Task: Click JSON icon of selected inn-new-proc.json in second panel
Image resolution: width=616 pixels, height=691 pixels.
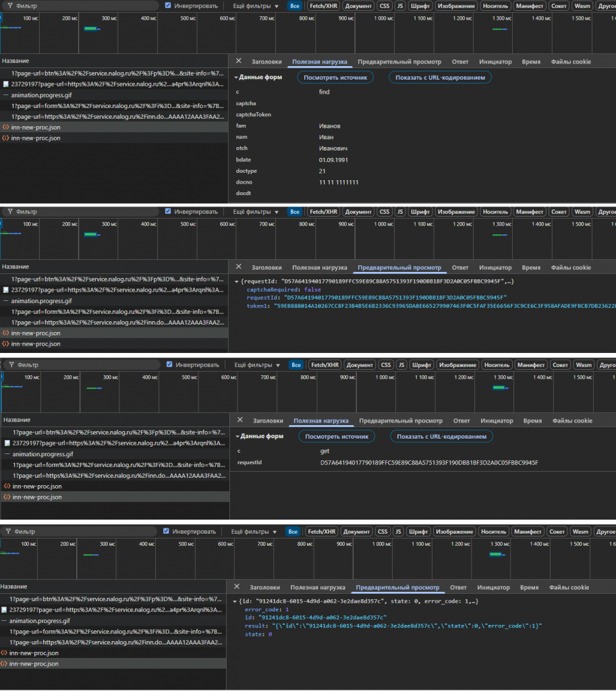Action: (x=5, y=333)
